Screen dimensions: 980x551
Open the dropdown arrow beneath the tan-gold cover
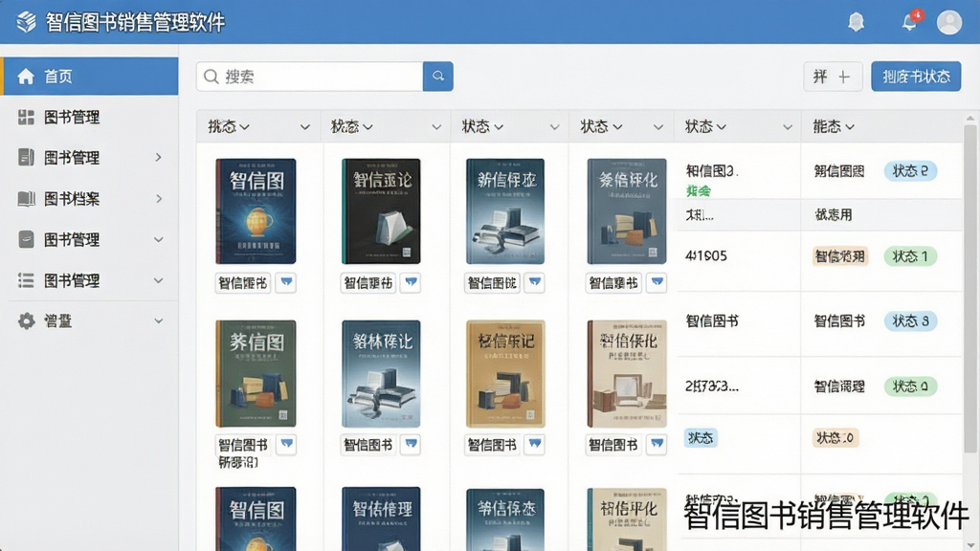(x=534, y=444)
